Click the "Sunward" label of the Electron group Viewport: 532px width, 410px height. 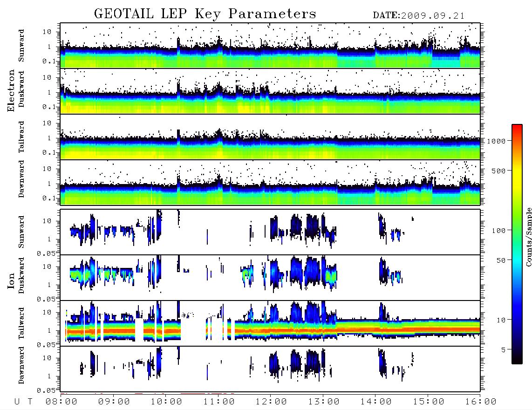coord(21,46)
